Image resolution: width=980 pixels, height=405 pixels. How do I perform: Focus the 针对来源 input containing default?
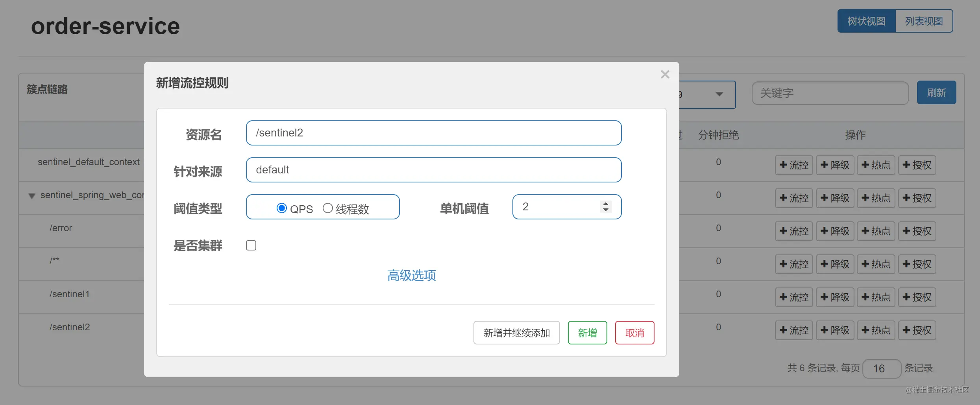(434, 170)
